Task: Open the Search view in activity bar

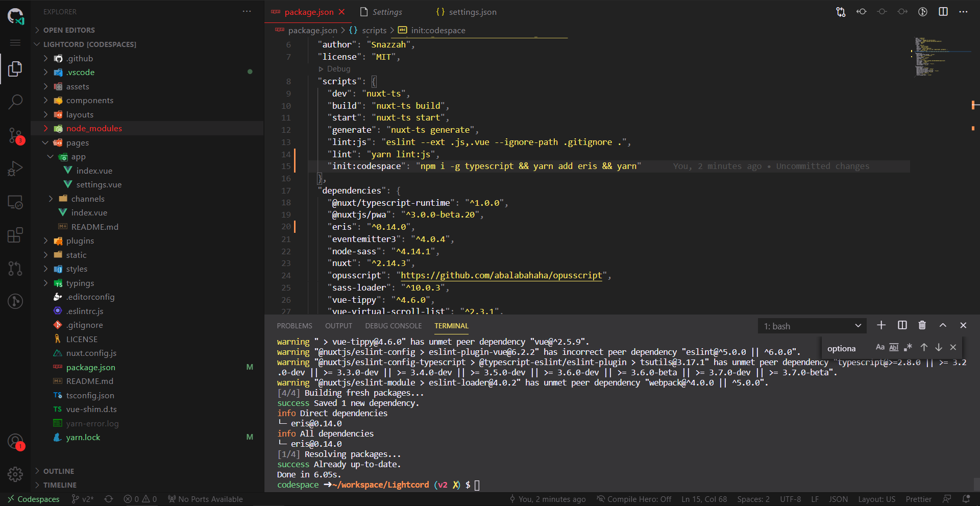Action: click(15, 102)
